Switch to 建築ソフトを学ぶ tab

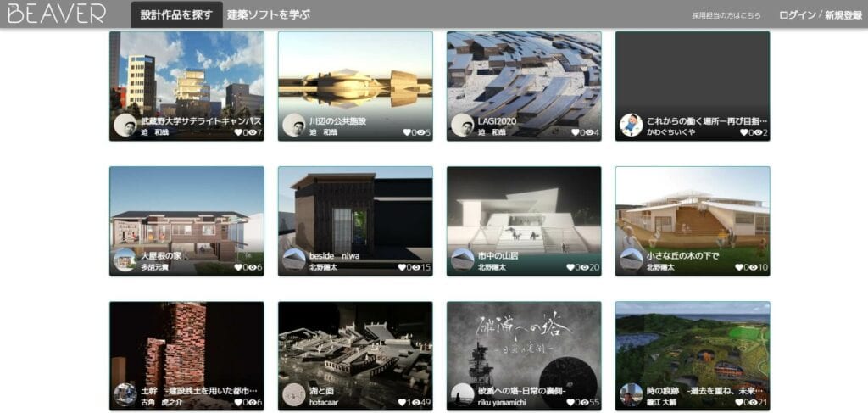[269, 15]
